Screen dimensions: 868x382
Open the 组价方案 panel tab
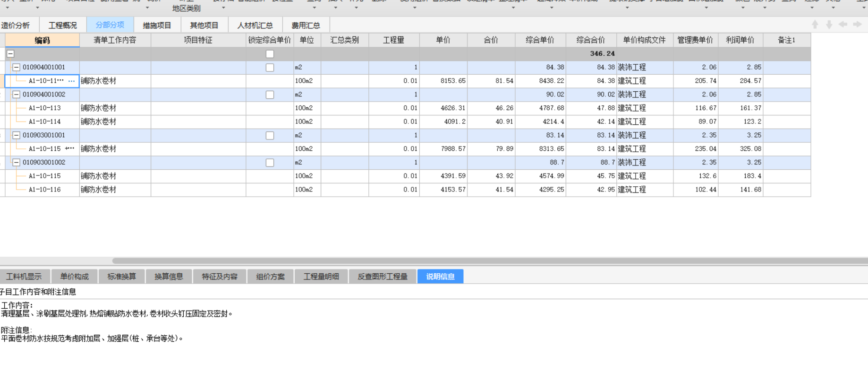point(271,277)
